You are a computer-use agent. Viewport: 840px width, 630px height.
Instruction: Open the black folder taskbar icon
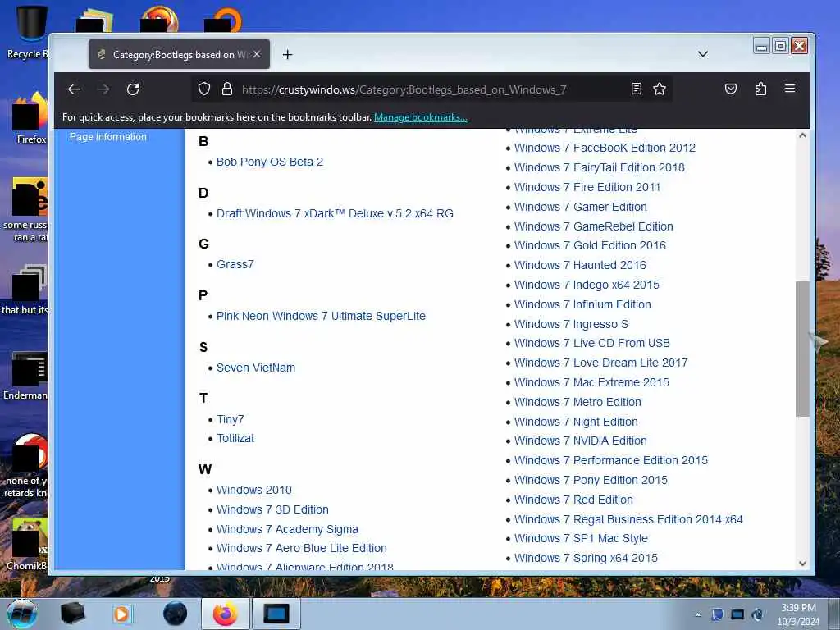coord(73,614)
